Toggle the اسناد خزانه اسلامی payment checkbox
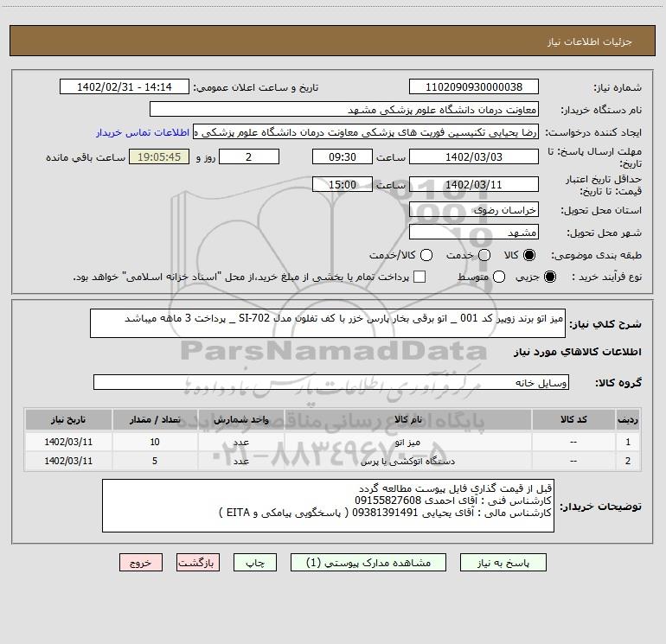666x644 pixels. pyautogui.click(x=419, y=277)
